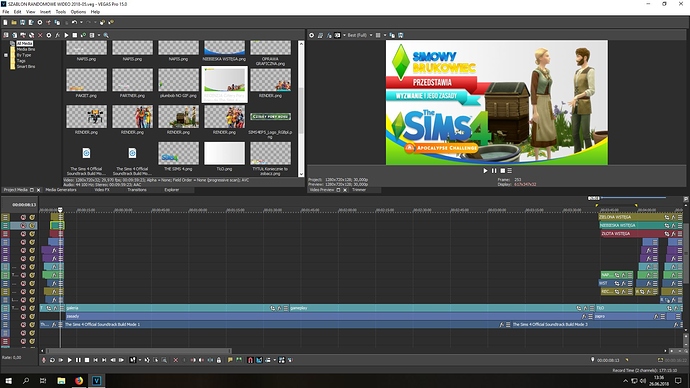Click Go to End in transport bar

coord(104,360)
